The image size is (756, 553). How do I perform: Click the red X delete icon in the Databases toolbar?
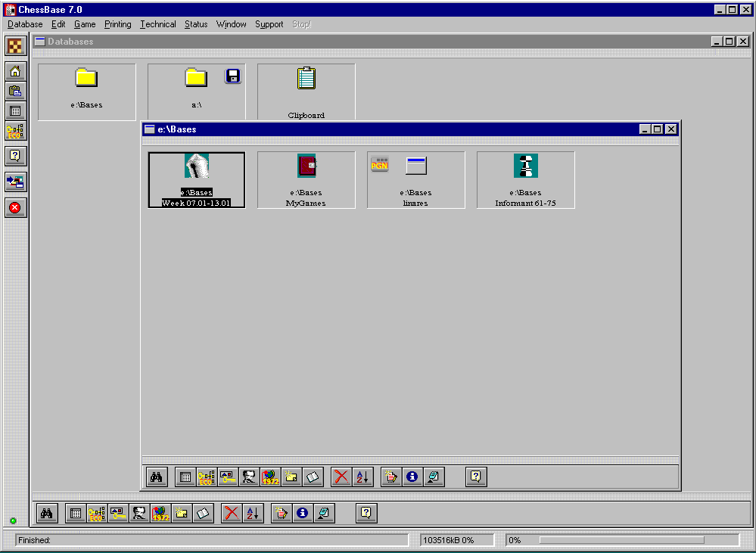pyautogui.click(x=232, y=514)
